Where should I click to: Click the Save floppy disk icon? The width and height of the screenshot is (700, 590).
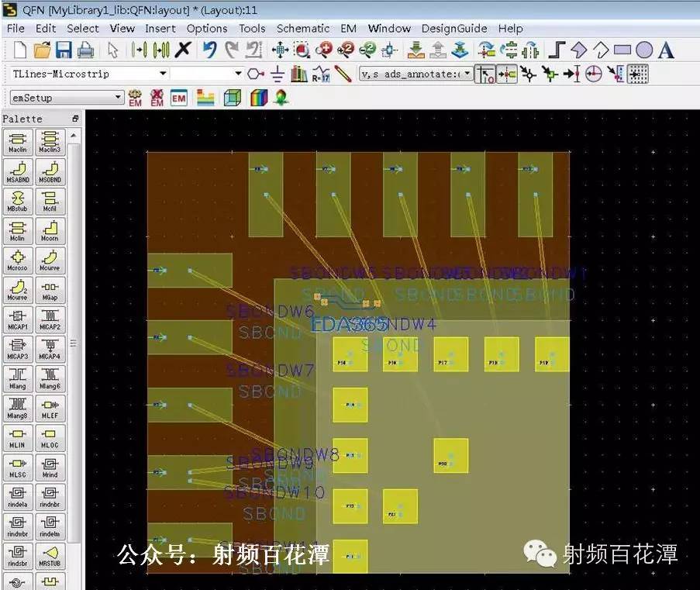click(64, 50)
